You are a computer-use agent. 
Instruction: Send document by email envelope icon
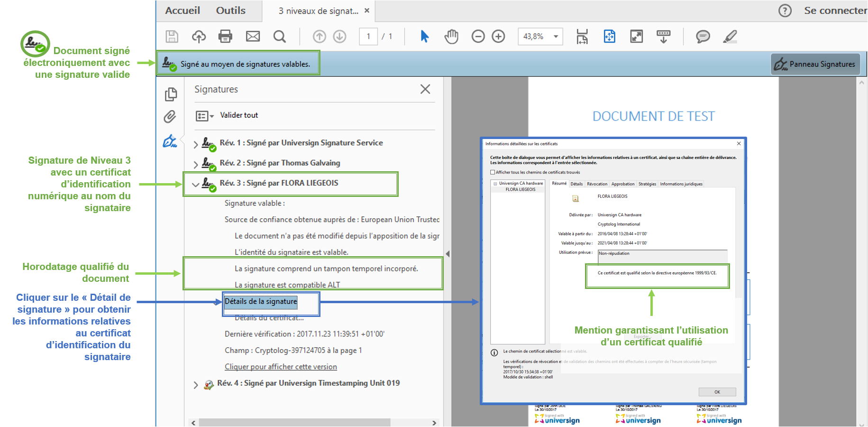[253, 37]
